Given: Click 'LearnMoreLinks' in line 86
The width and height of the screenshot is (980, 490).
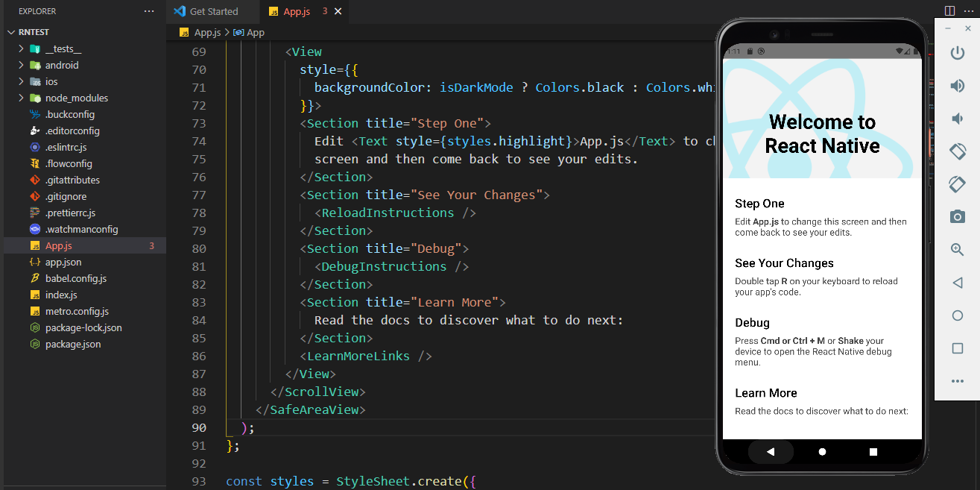Looking at the screenshot, I should pos(358,356).
